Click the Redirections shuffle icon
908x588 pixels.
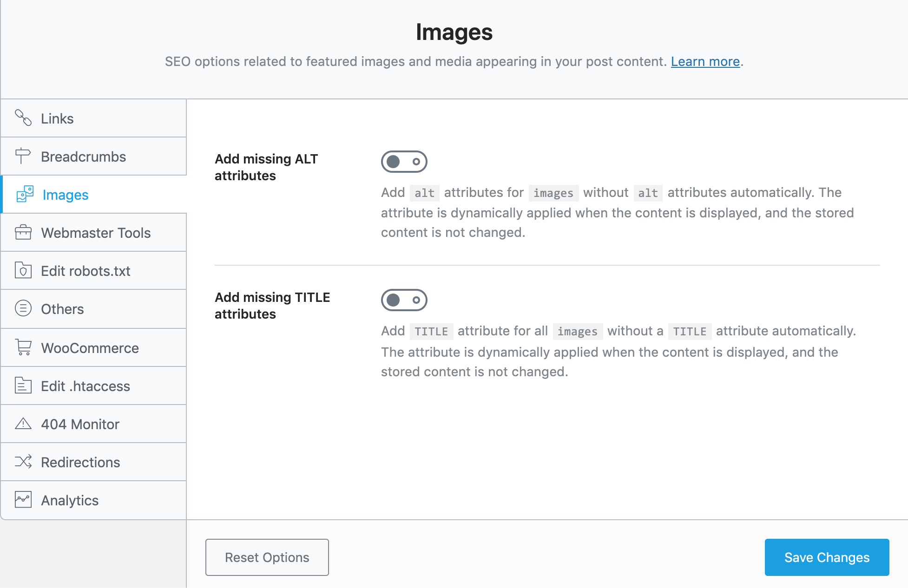[23, 462]
